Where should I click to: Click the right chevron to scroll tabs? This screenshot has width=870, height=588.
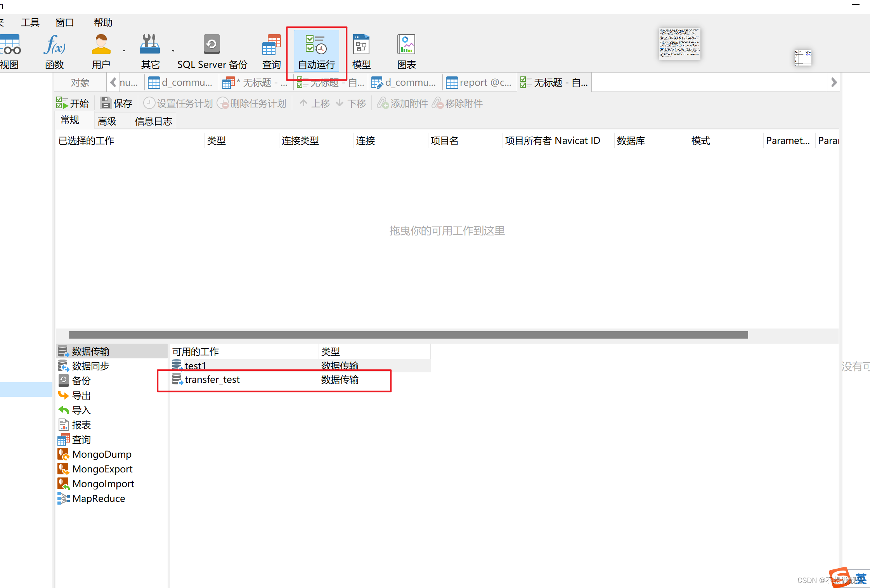[x=834, y=82]
